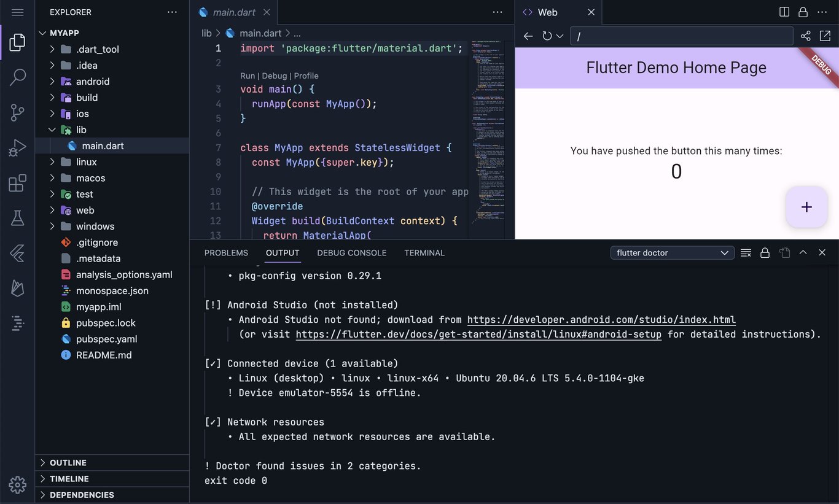Screen dimensions: 839x504
Task: Close the bottom panel
Action: click(x=822, y=253)
